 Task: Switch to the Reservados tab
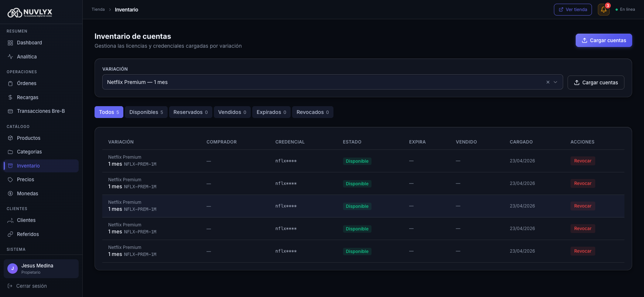(x=191, y=112)
